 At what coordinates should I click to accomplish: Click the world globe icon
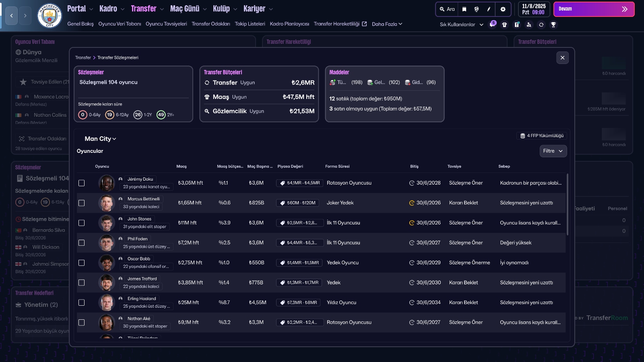[477, 9]
